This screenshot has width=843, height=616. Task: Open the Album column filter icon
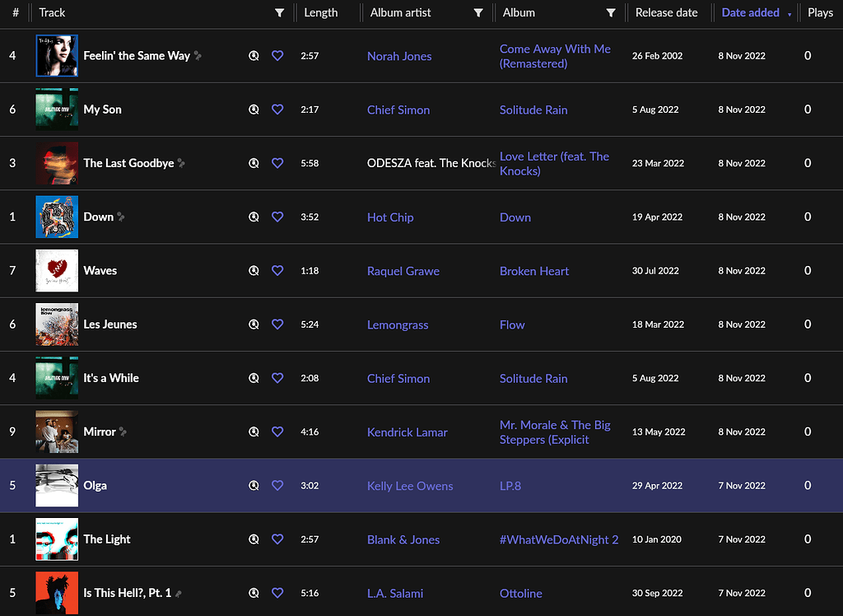611,12
